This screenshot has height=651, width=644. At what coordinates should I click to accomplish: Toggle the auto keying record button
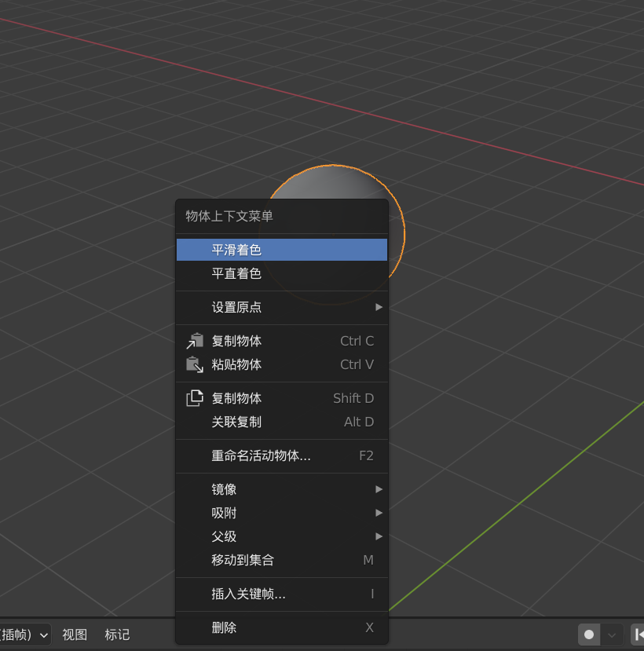point(589,635)
